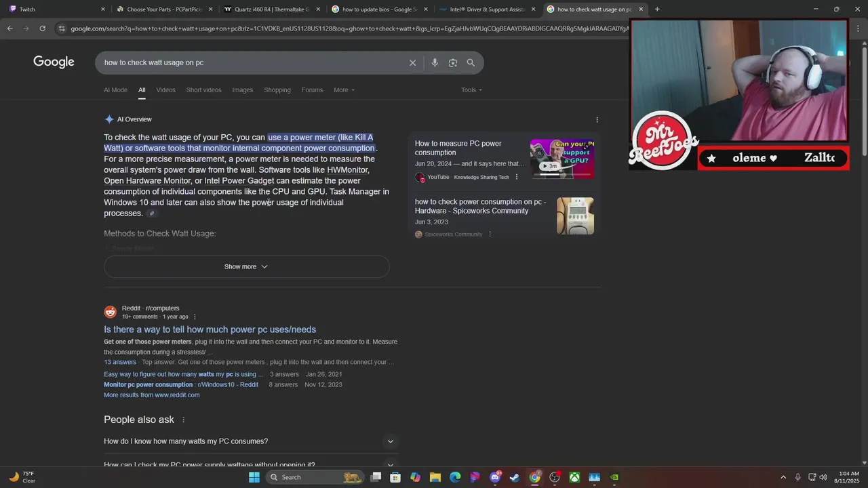Open a new browser tab
The width and height of the screenshot is (868, 488).
pyautogui.click(x=657, y=9)
